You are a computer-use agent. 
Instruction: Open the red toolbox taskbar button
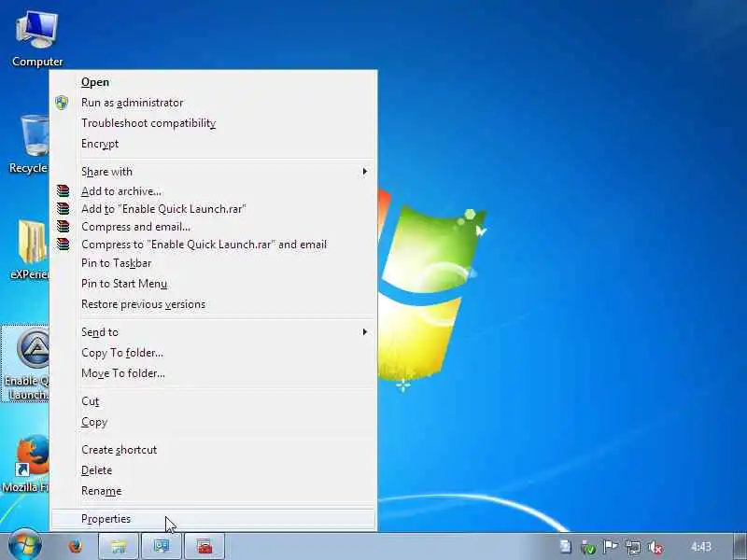204,546
